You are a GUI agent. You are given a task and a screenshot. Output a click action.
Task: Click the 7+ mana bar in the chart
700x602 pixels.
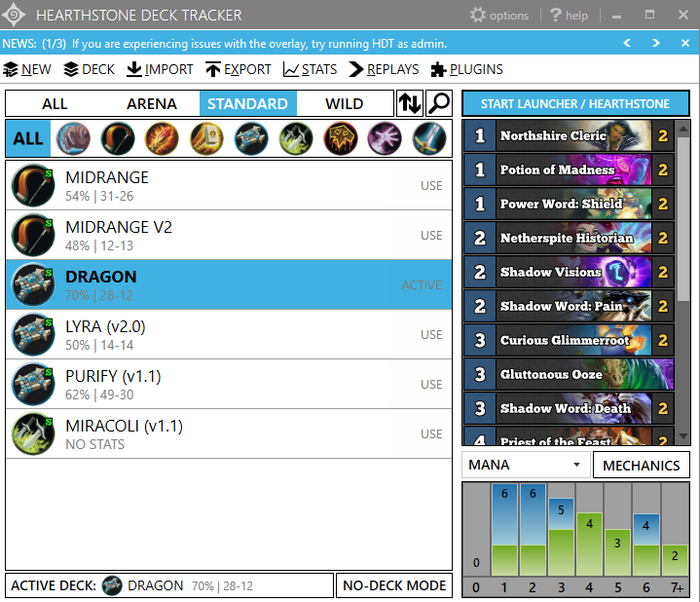675,560
